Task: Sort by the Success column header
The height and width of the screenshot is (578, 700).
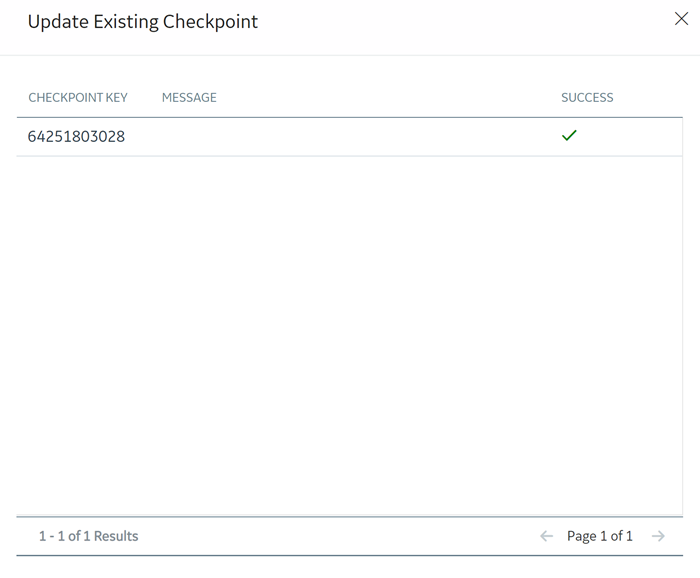Action: 587,97
